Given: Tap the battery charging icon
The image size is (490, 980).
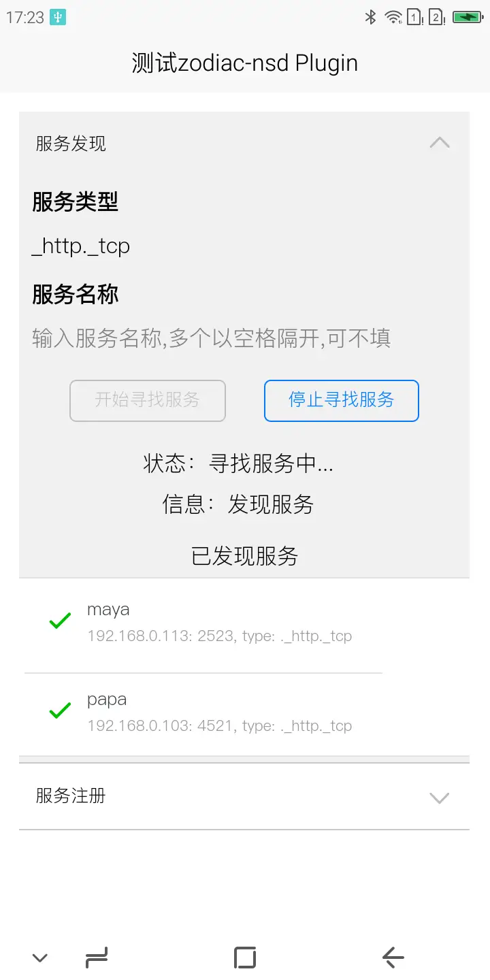Looking at the screenshot, I should (468, 17).
